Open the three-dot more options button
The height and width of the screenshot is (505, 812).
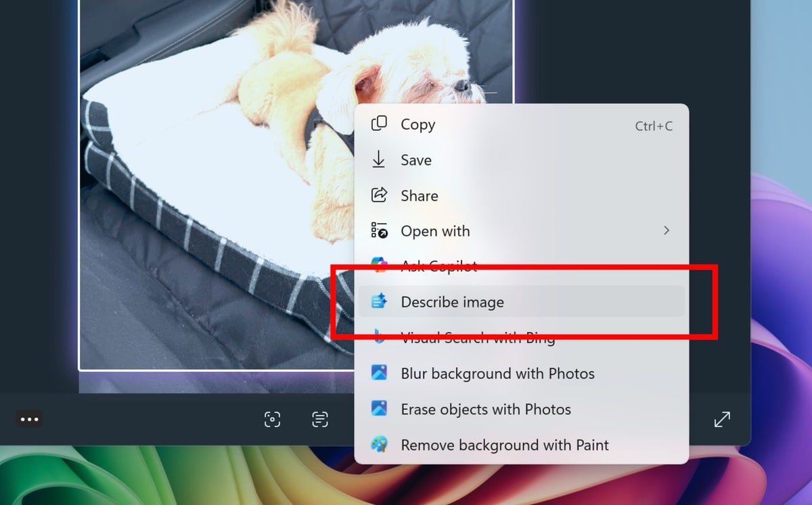click(x=30, y=419)
